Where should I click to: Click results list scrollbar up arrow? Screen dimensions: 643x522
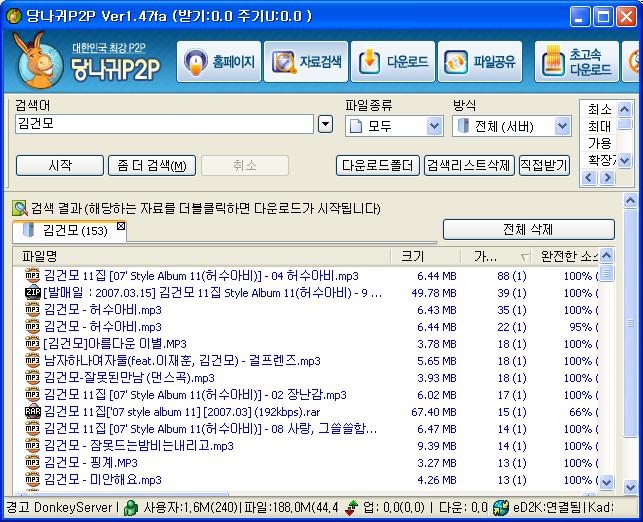[607, 256]
